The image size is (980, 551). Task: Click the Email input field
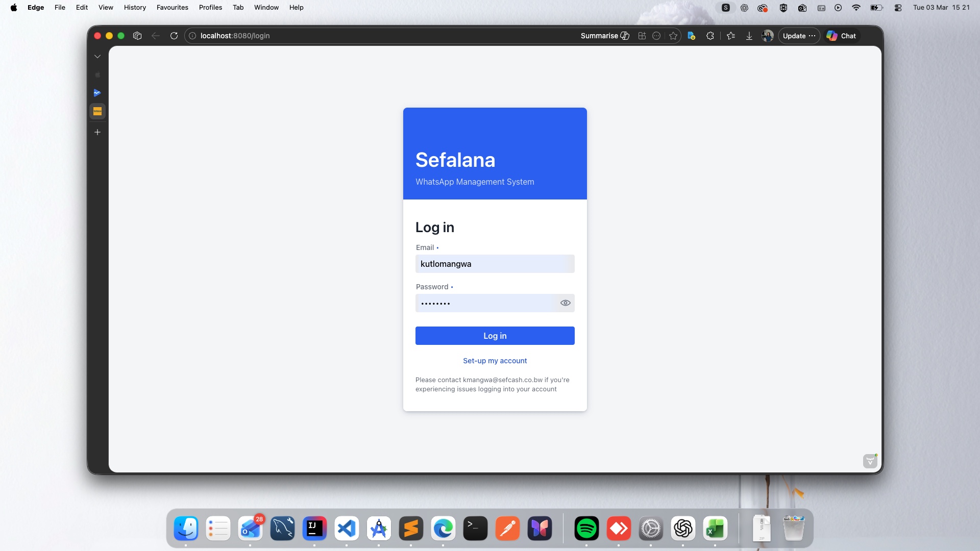[495, 264]
